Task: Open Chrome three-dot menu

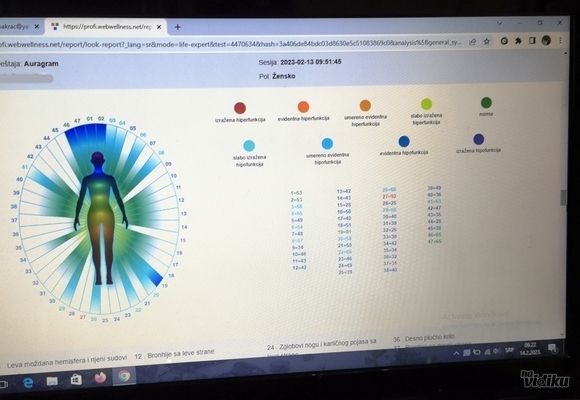Action: [561, 40]
